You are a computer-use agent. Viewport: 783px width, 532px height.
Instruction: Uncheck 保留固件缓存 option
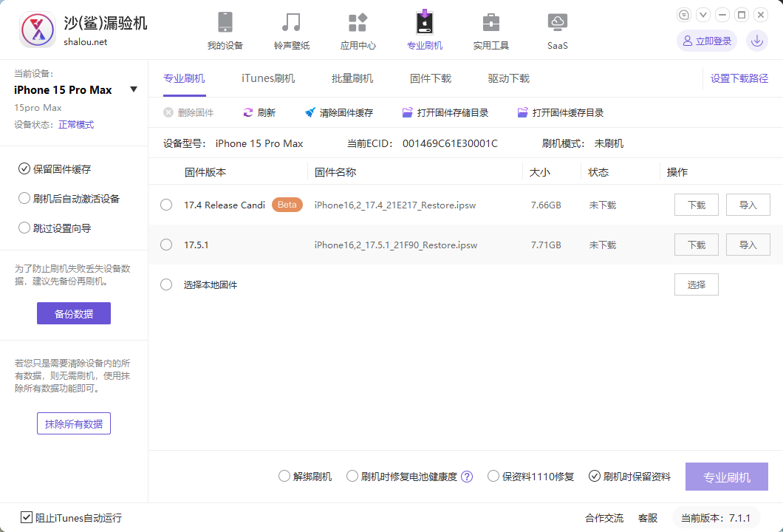coord(24,168)
